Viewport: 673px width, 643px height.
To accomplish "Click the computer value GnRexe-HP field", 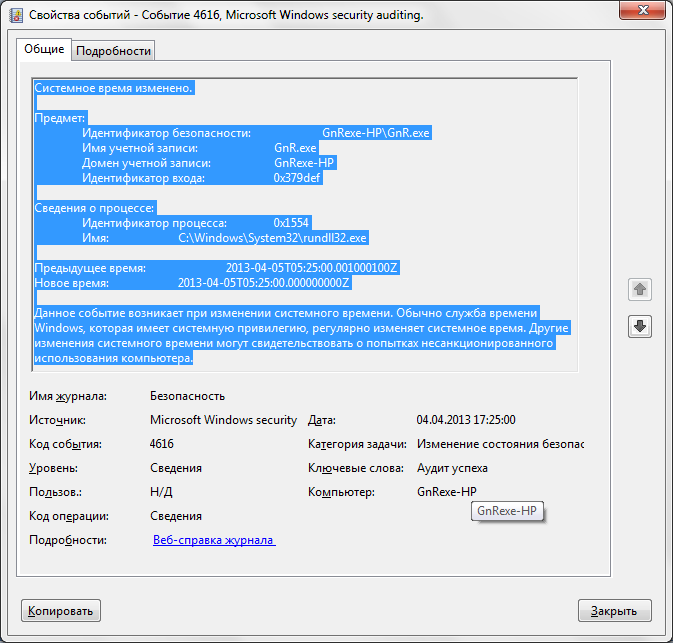I will tap(447, 492).
